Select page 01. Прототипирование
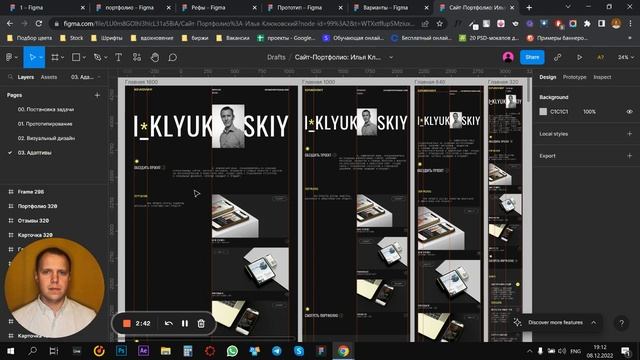This screenshot has height=360, width=640. (x=45, y=124)
